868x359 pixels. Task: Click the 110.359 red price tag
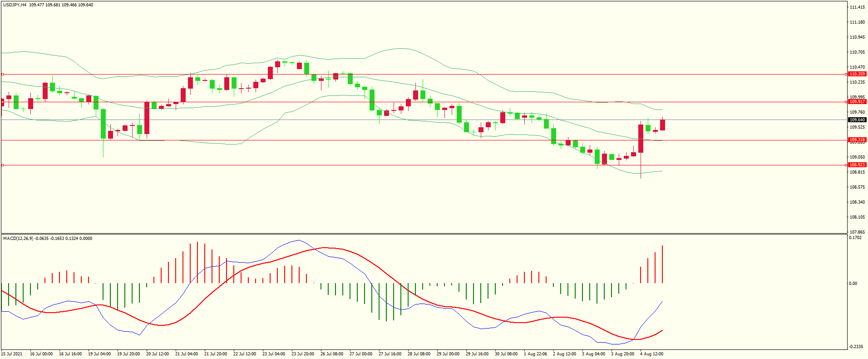click(857, 74)
